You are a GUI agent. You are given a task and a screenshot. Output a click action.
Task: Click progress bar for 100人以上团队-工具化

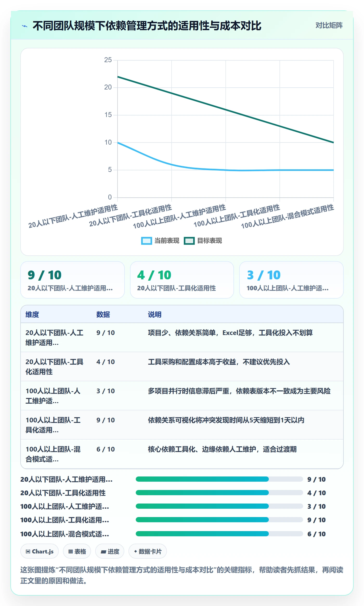219,520
